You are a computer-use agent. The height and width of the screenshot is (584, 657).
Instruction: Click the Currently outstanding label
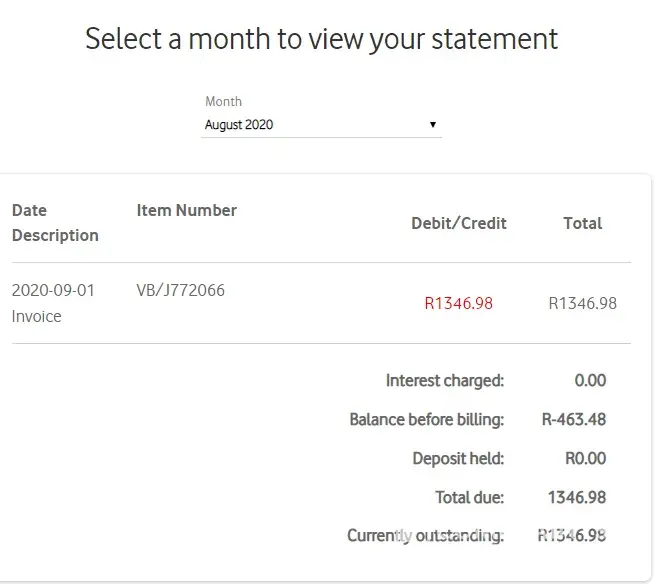click(425, 535)
